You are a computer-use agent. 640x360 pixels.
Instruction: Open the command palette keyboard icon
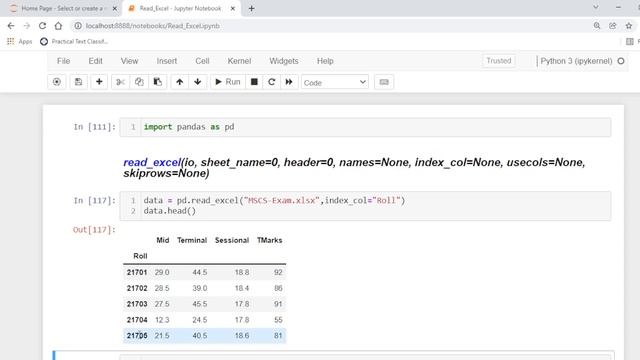tap(384, 82)
